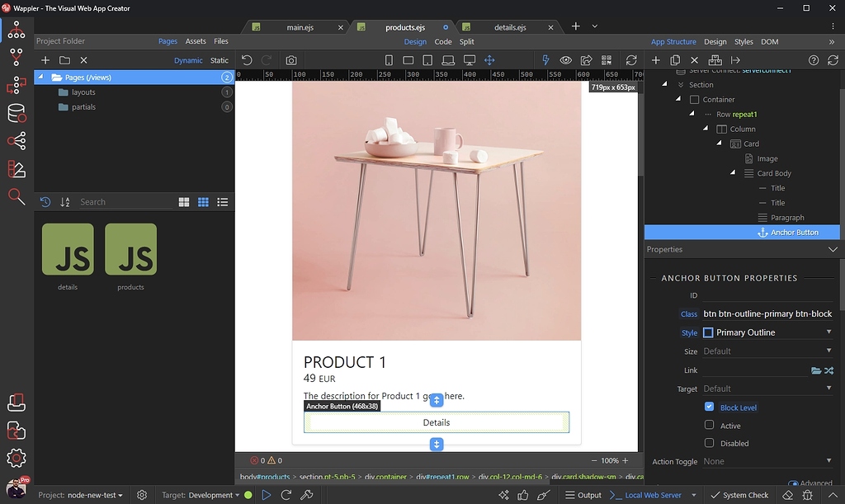Screen dimensions: 845x504
Task: Click the camera screenshot icon in design toolbar
Action: coord(291,60)
